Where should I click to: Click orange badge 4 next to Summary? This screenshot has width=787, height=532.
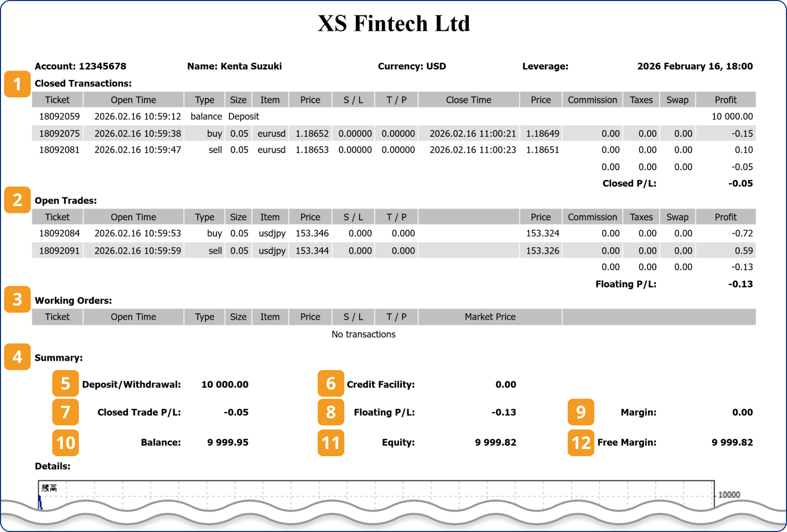pos(17,357)
